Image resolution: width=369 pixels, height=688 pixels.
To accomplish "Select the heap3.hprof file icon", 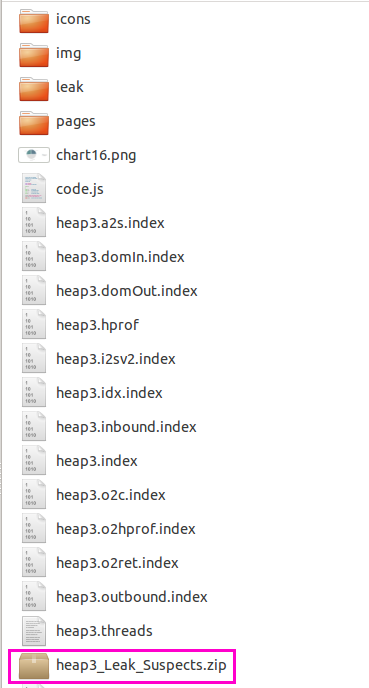I will pos(34,324).
